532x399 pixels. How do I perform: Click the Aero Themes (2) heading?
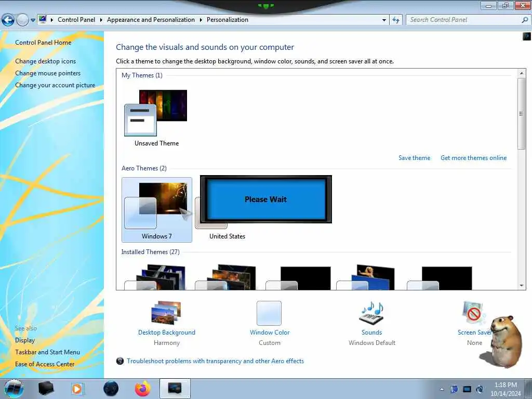[x=144, y=168]
